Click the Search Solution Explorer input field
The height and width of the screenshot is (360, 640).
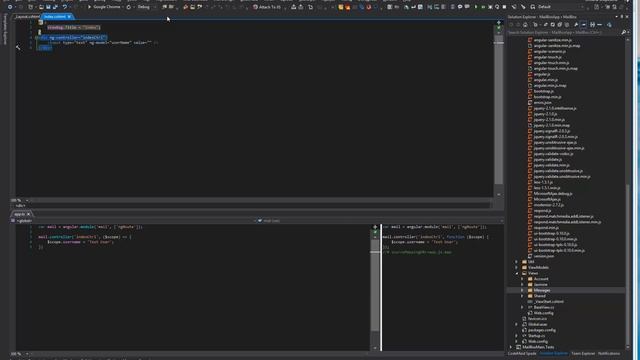pos(563,32)
